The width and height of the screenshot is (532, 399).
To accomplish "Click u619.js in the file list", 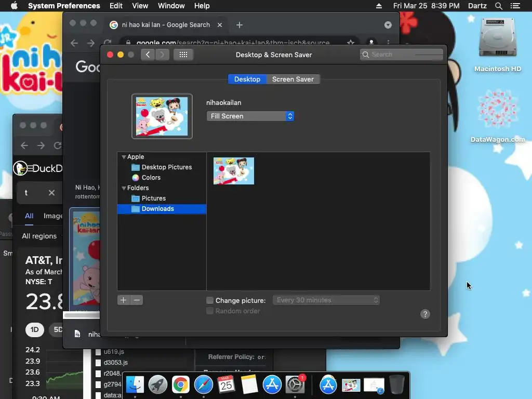I will 114,352.
